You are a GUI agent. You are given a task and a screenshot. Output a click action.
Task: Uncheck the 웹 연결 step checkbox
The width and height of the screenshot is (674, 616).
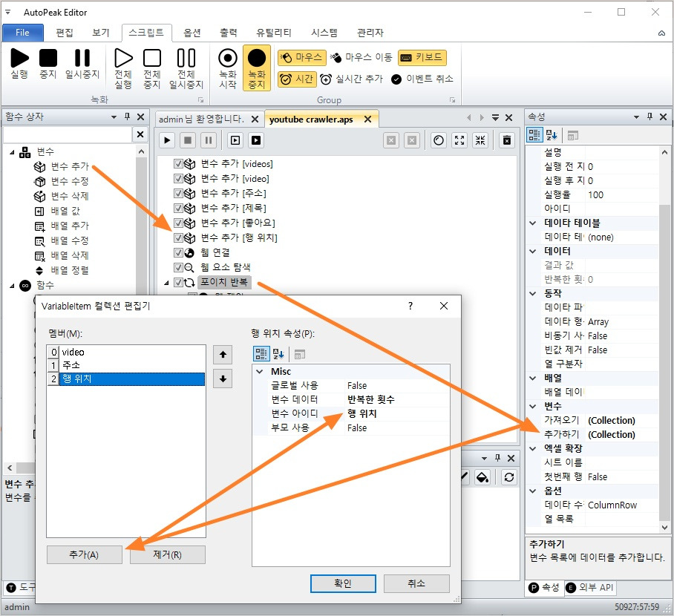[x=178, y=253]
